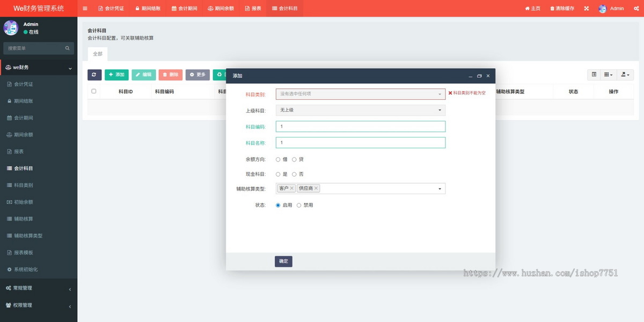Switch to 期间结账 top tab
Image resolution: width=644 pixels, height=322 pixels.
click(148, 9)
